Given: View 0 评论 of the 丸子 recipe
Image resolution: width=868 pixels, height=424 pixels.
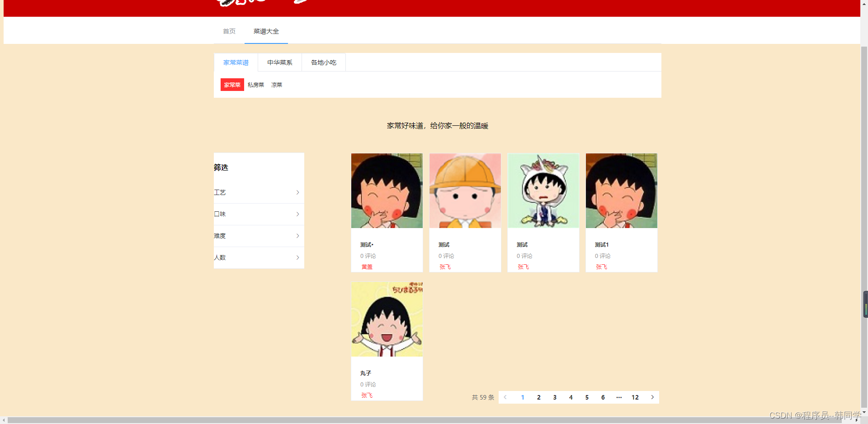Looking at the screenshot, I should (368, 385).
